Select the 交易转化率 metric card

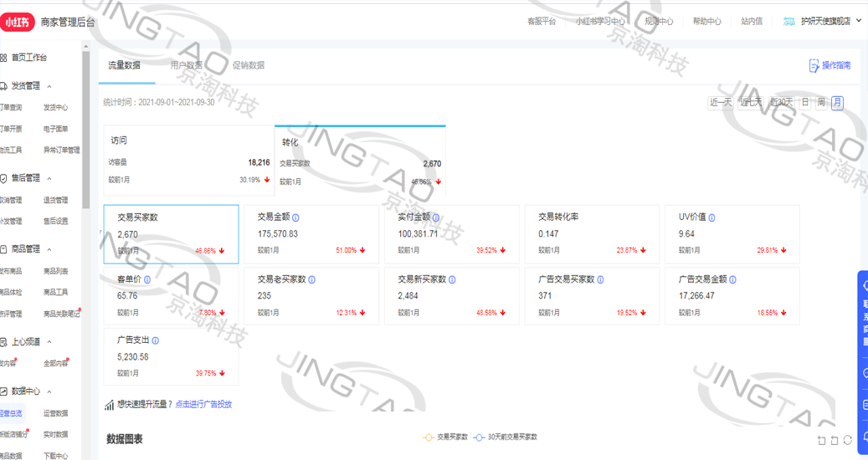click(x=592, y=234)
